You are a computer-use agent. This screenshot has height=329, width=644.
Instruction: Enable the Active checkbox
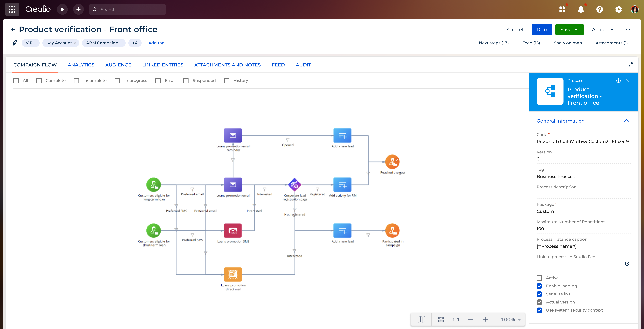[539, 278]
